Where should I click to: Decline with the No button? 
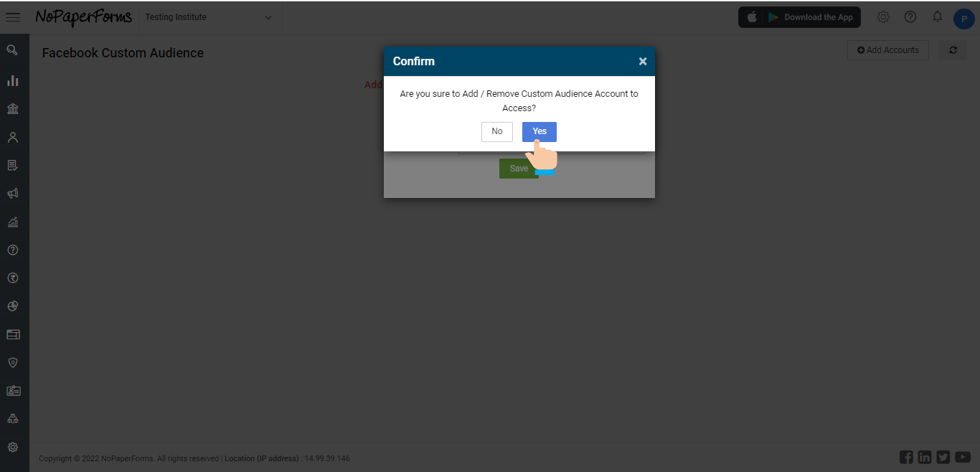[x=497, y=131]
